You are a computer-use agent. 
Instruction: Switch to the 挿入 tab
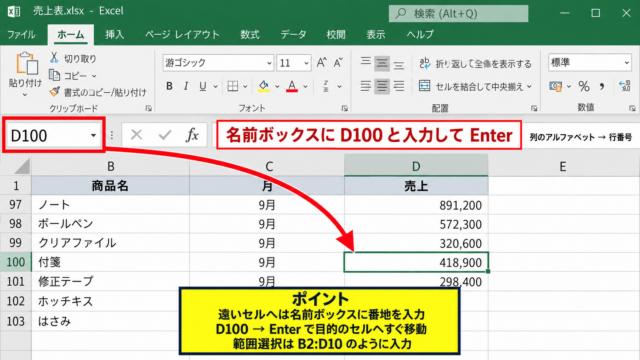coord(114,35)
